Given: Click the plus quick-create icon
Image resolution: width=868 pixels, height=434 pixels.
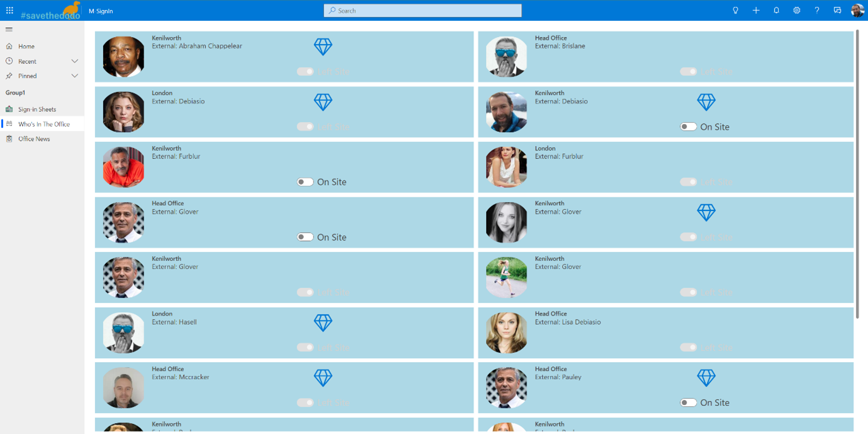Looking at the screenshot, I should click(756, 10).
